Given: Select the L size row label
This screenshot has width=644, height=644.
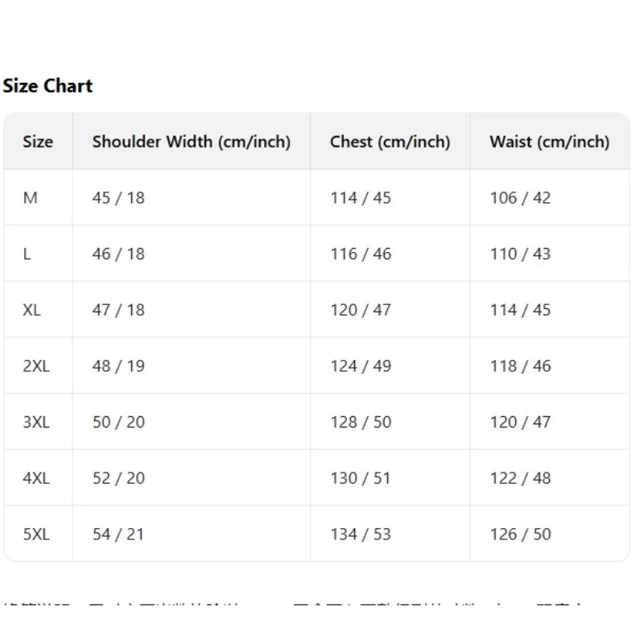Looking at the screenshot, I should (27, 254).
